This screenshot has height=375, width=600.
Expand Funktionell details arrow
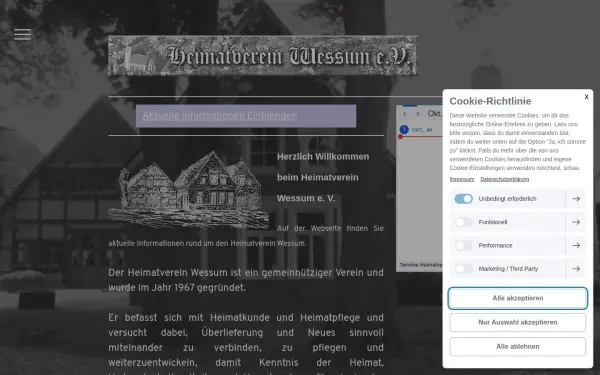point(576,222)
